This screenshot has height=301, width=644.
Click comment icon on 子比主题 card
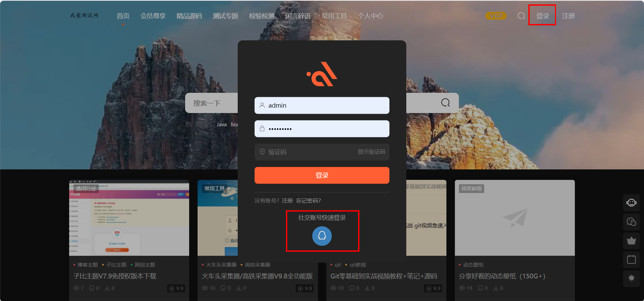point(92,288)
